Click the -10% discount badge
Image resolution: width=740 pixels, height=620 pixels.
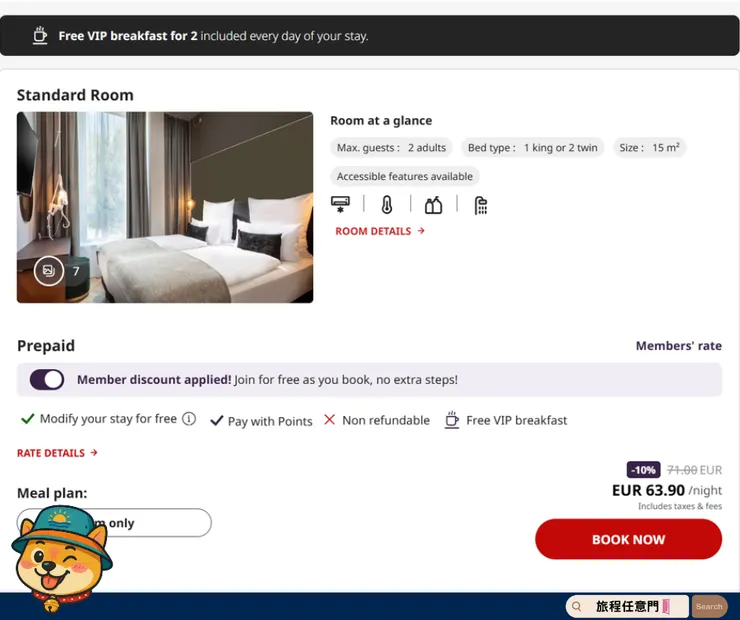point(643,470)
